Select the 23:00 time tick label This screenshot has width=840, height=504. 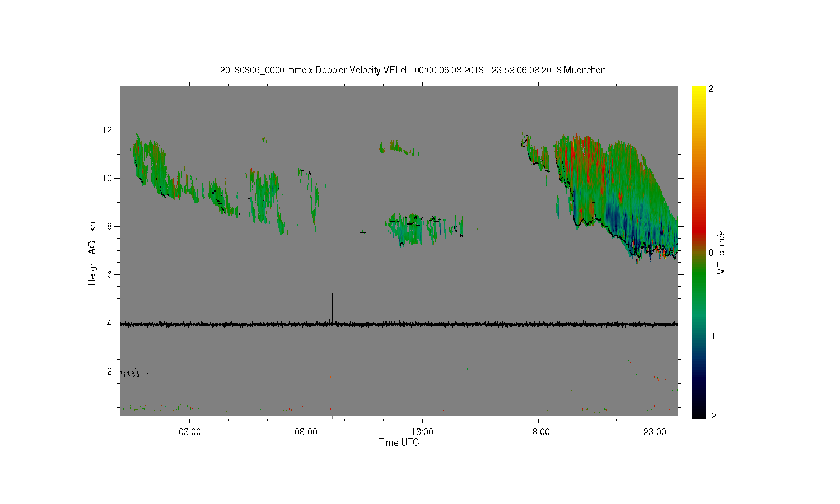click(x=655, y=432)
